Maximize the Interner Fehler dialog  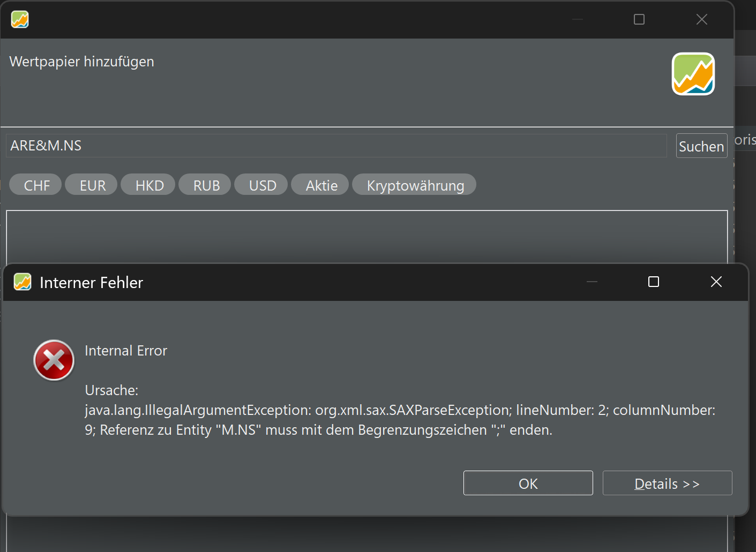[654, 282]
